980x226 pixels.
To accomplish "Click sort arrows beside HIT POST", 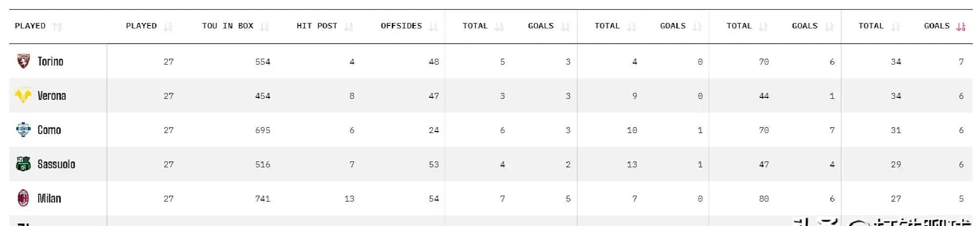I will click(348, 26).
